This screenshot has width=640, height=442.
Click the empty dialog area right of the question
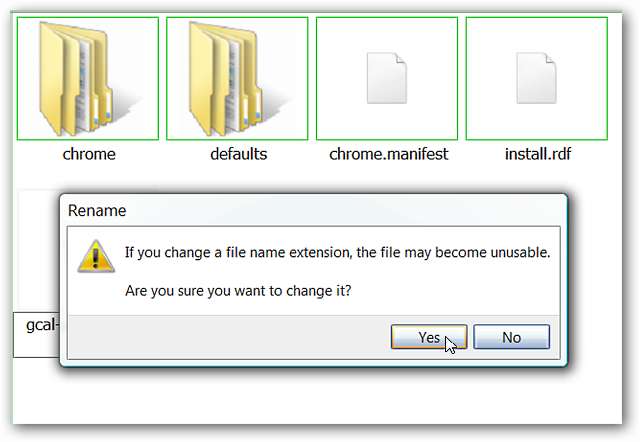[470, 291]
